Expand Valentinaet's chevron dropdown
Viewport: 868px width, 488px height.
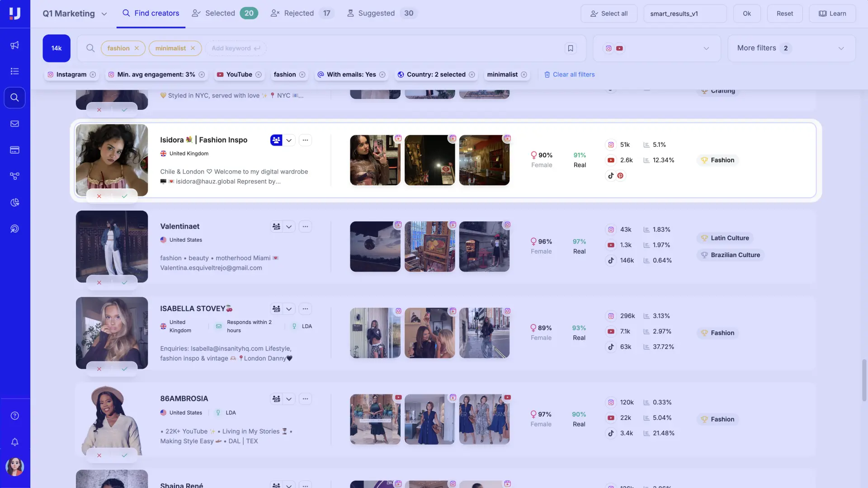(289, 226)
